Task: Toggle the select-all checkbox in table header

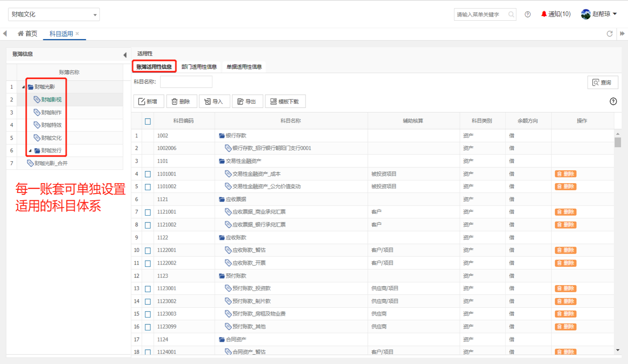Action: coord(148,121)
